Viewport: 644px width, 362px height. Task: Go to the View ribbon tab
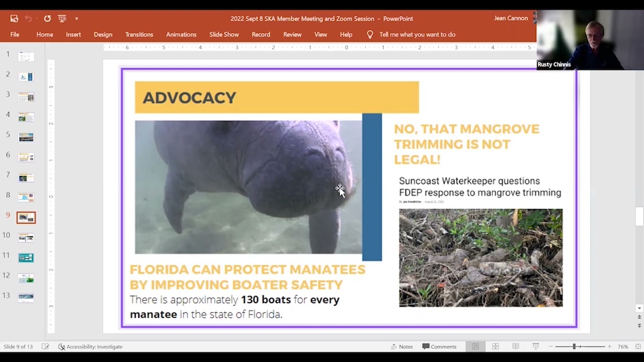320,35
